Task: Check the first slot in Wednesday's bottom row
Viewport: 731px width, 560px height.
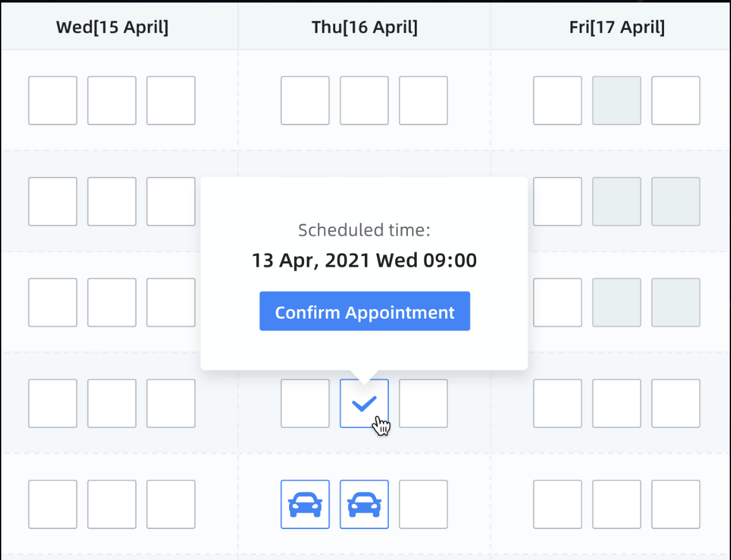Action: click(52, 504)
